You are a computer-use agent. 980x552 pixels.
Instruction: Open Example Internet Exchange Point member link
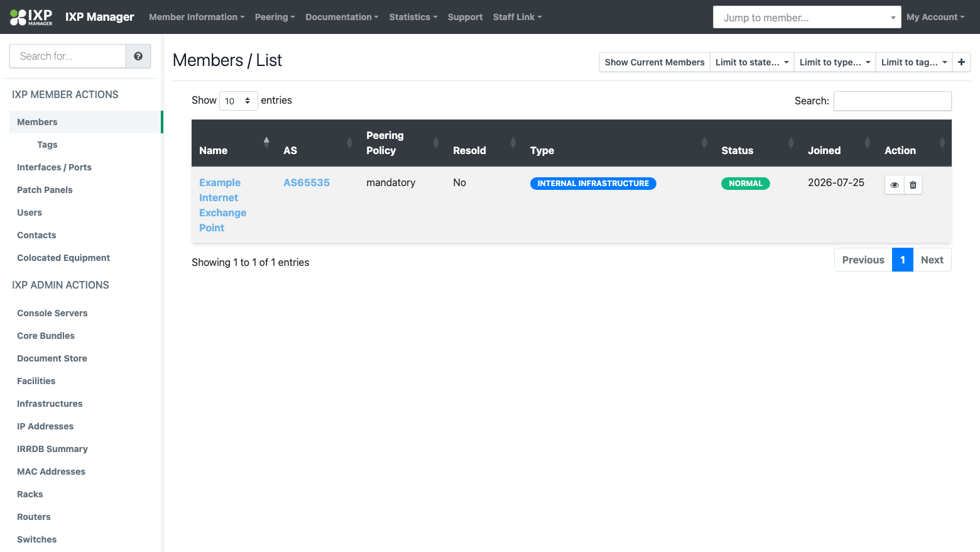point(222,205)
